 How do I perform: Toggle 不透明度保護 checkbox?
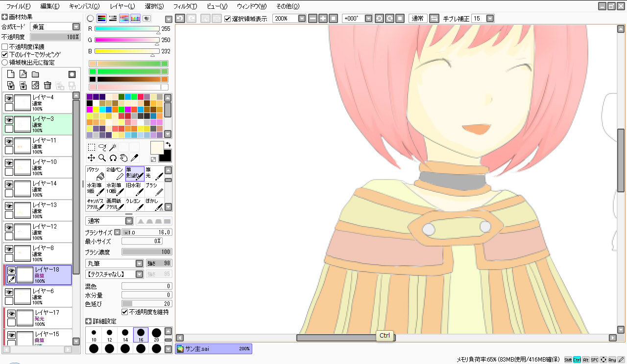click(x=5, y=47)
